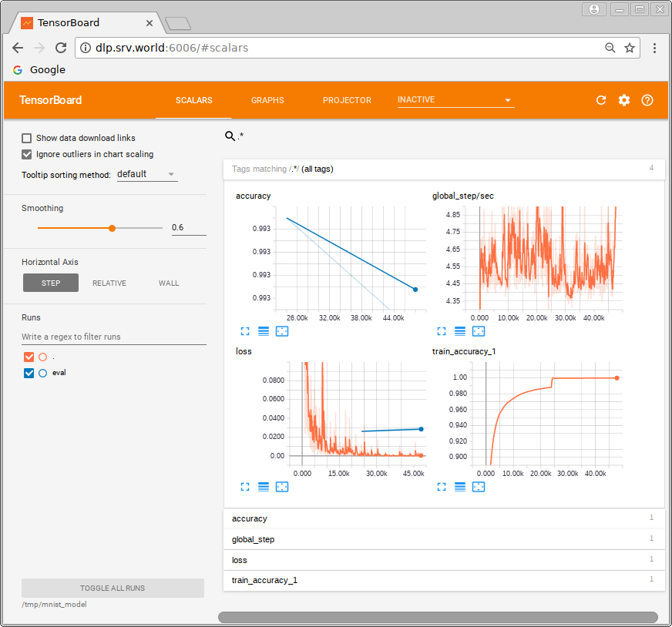Image resolution: width=672 pixels, height=627 pixels.
Task: Close the TensorBoard browser tab
Action: (150, 23)
